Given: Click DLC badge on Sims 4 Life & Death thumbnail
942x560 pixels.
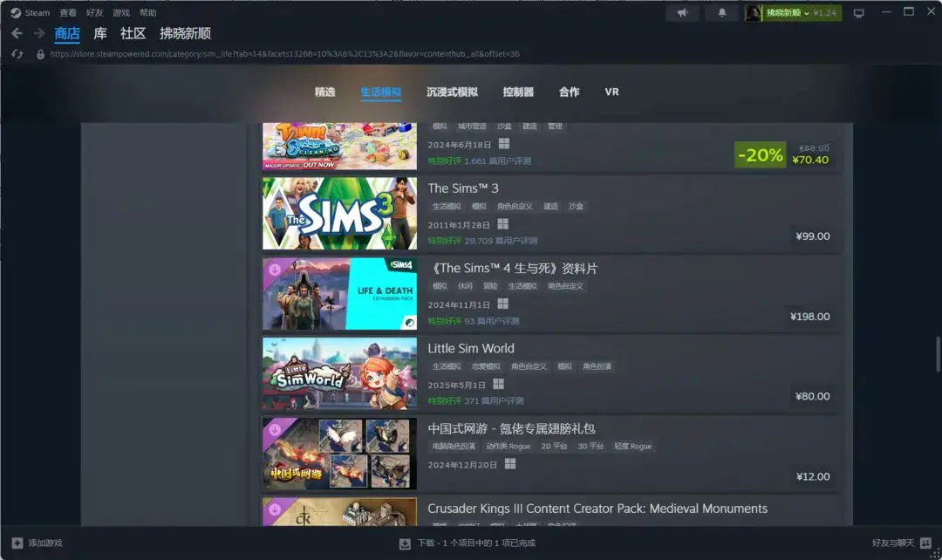Looking at the screenshot, I should [275, 270].
